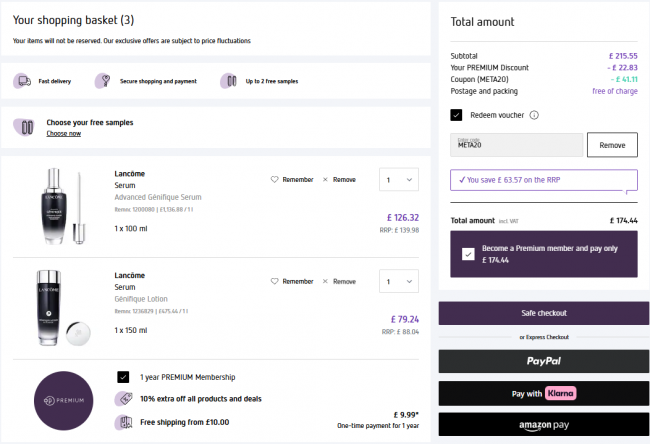Viewport: 650px width, 444px height.
Task: Proceed with Safe checkout button
Action: pyautogui.click(x=544, y=313)
